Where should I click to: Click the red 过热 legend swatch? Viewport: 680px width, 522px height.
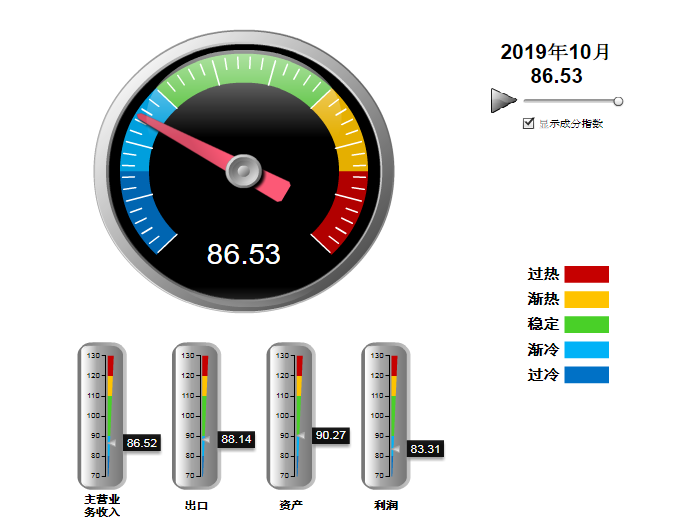pyautogui.click(x=586, y=274)
